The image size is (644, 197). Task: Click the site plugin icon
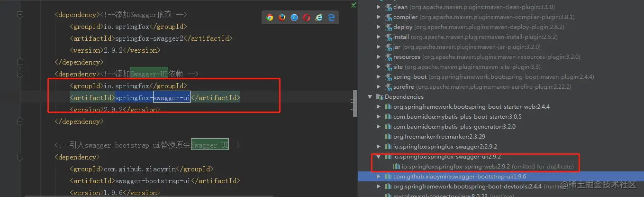pos(388,67)
